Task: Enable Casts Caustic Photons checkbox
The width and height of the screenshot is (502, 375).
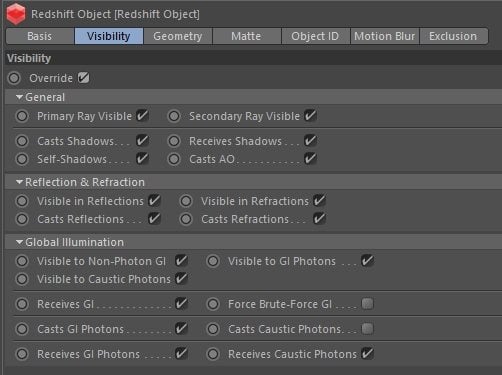Action: point(368,329)
